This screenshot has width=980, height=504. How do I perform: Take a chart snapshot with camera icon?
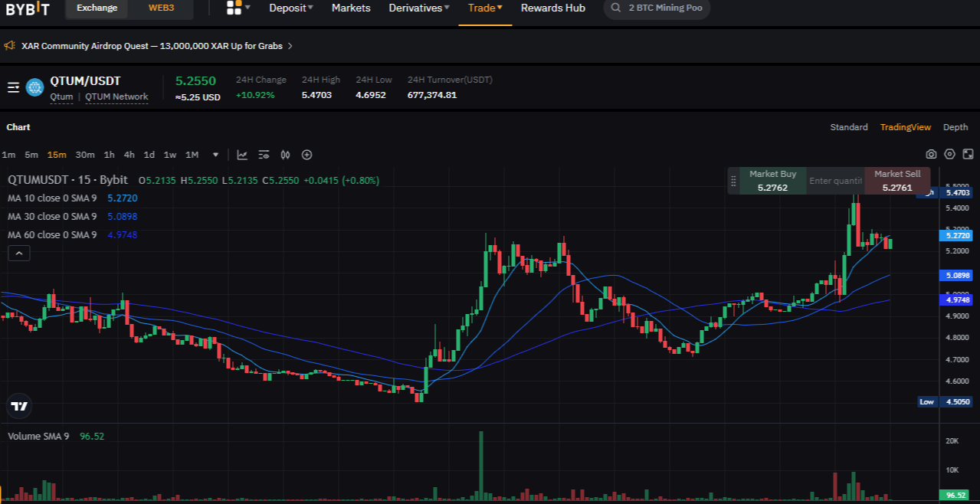(x=931, y=154)
